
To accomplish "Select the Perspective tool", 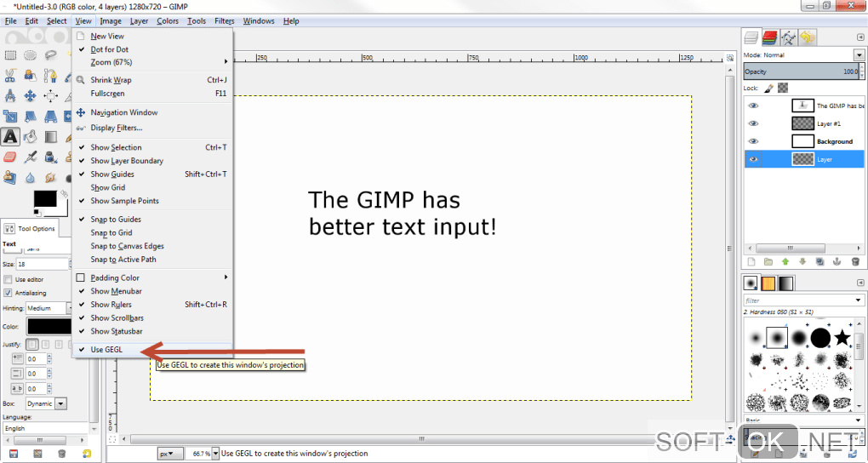I will coord(50,117).
